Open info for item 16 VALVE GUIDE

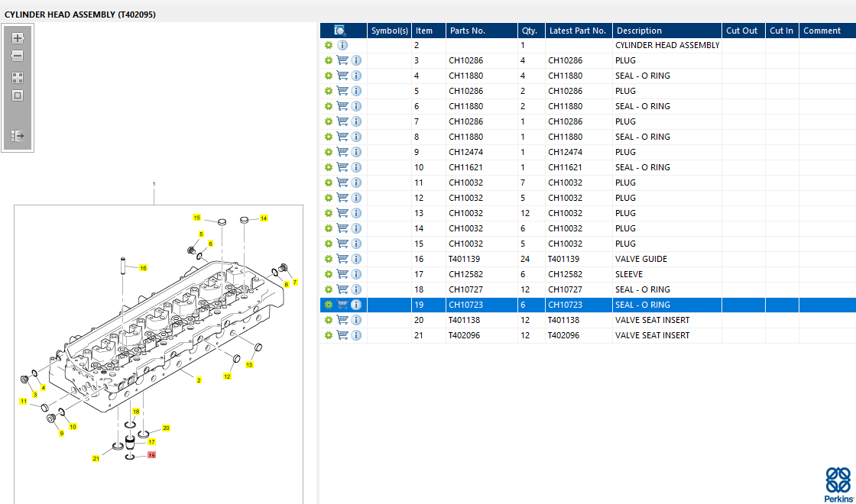click(x=356, y=259)
